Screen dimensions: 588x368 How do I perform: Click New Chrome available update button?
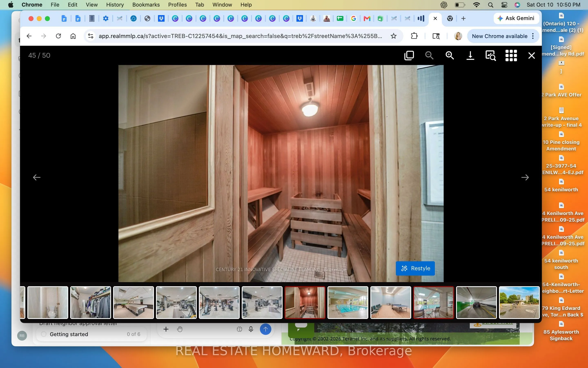tap(503, 36)
